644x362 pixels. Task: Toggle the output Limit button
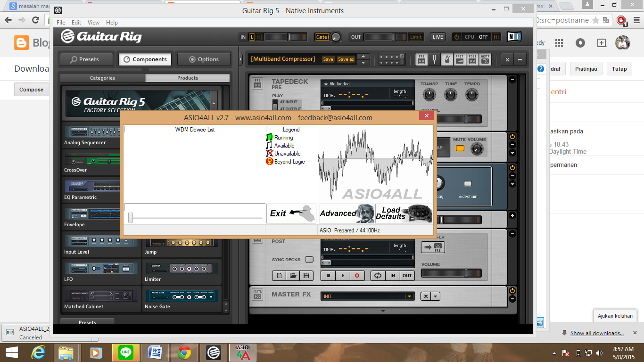tap(416, 37)
